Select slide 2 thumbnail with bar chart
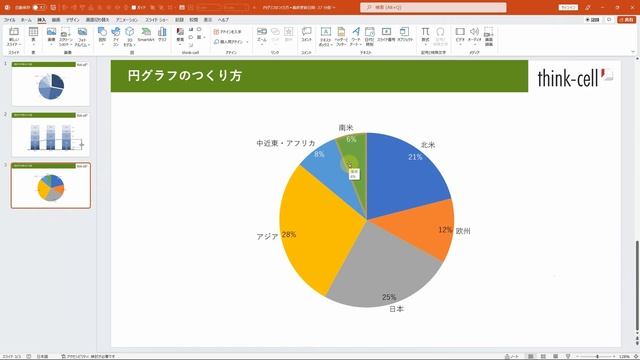 [51, 135]
